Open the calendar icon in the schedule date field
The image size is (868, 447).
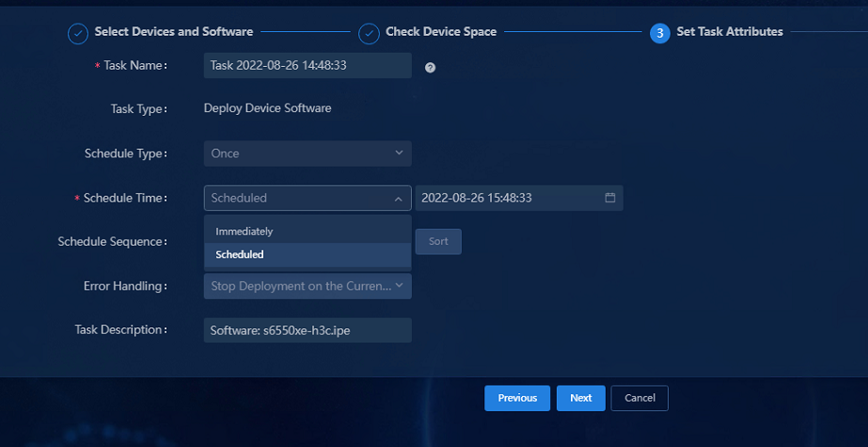[x=610, y=198]
